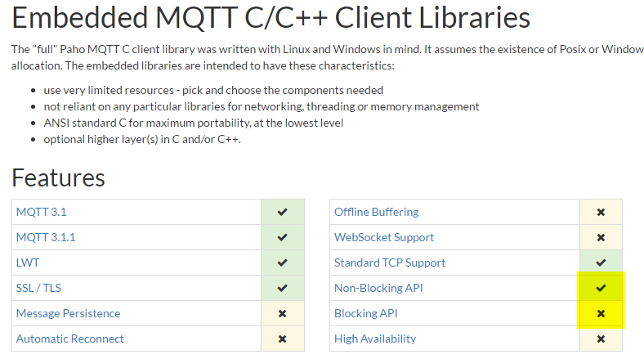Follow the Offline Buffering link
The height and width of the screenshot is (359, 644).
[x=376, y=212]
